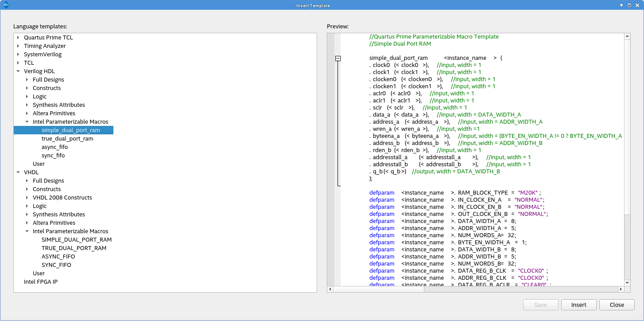Collapse the code fold marker in preview
This screenshot has width=644, height=321.
click(338, 58)
